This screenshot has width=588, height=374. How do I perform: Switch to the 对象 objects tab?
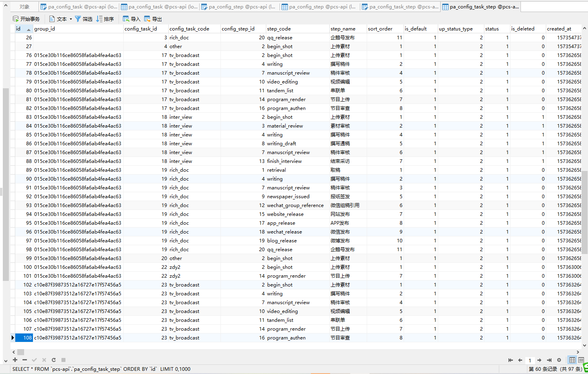24,7
